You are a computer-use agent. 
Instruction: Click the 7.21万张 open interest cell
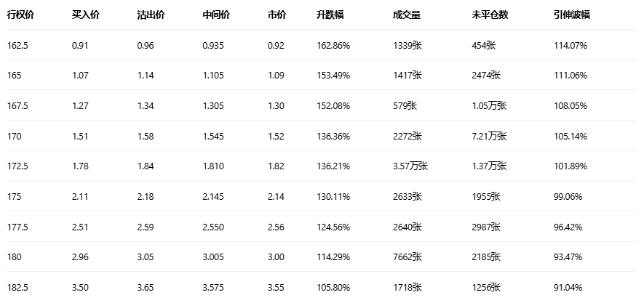coord(489,136)
